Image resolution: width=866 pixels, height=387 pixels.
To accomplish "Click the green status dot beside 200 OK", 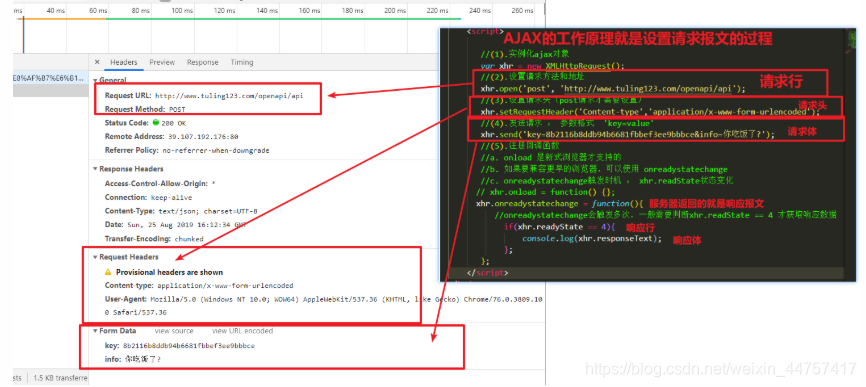I will (155, 123).
